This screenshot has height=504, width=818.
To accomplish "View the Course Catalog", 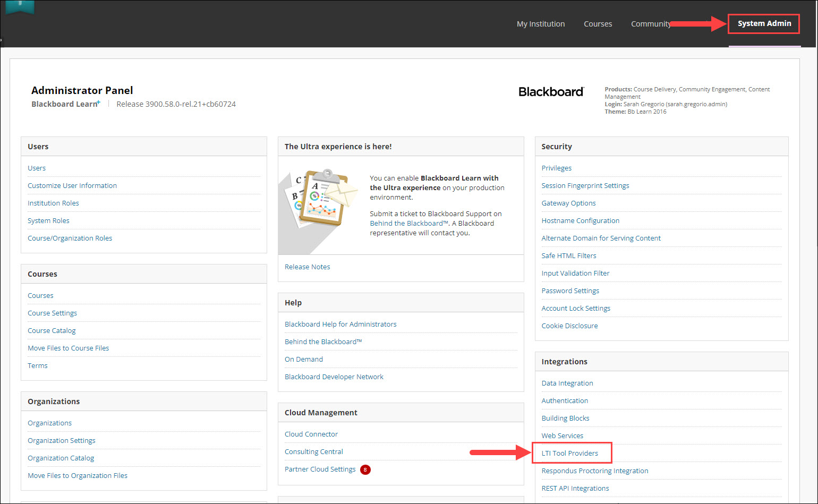I will pos(52,330).
